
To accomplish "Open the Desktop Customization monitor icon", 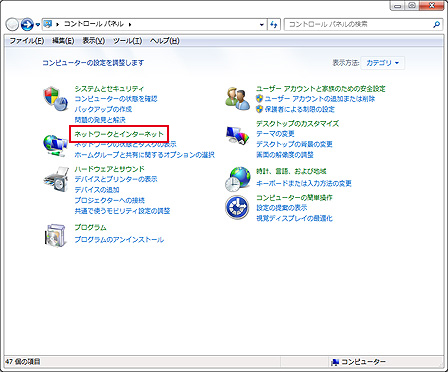I will (x=237, y=135).
